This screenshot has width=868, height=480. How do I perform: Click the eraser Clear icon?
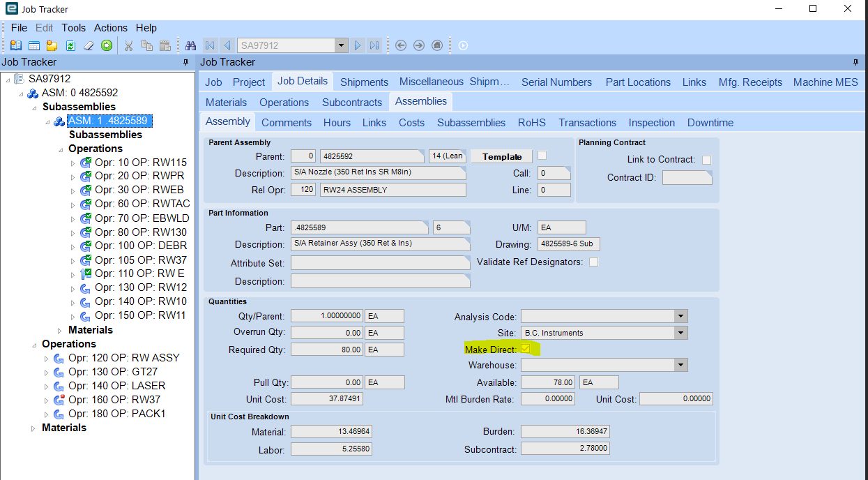point(89,45)
